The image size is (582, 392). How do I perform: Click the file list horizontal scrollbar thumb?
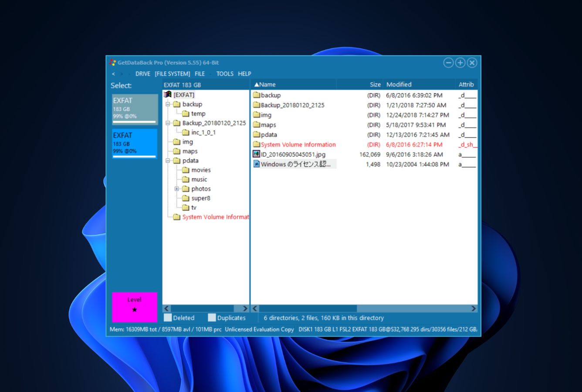click(308, 308)
